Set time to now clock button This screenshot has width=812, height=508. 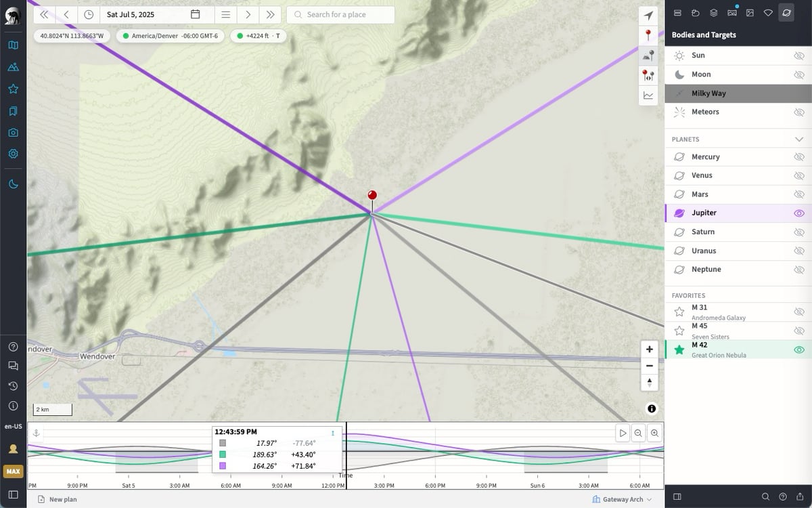(89, 14)
